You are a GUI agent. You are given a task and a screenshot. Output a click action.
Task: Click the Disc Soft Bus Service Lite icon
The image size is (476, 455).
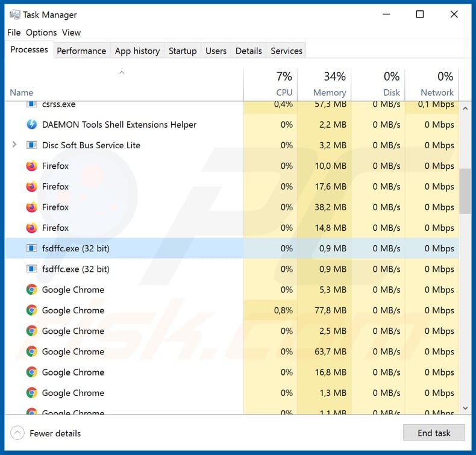tap(31, 145)
